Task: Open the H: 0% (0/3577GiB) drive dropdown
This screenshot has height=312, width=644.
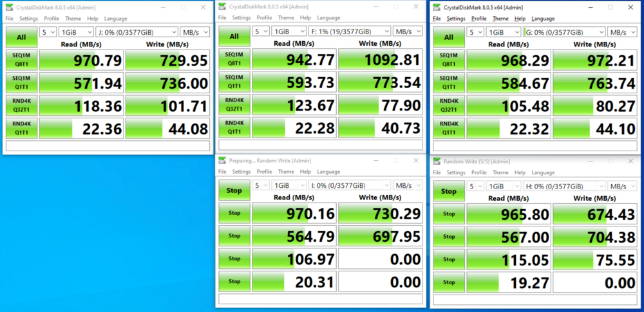Action: coord(564,186)
